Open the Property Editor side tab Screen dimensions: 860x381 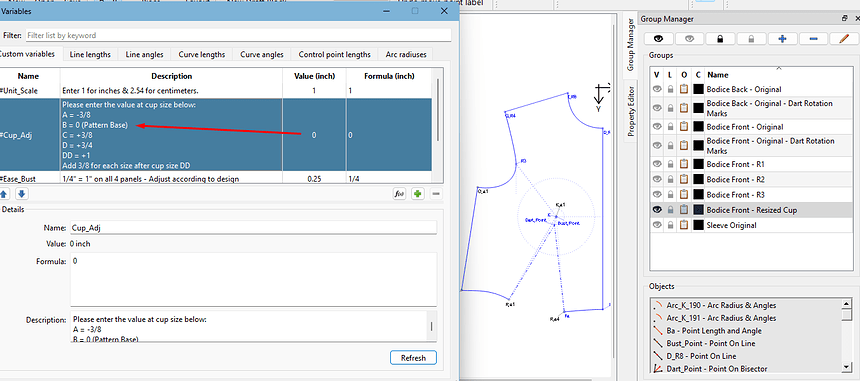coord(631,111)
